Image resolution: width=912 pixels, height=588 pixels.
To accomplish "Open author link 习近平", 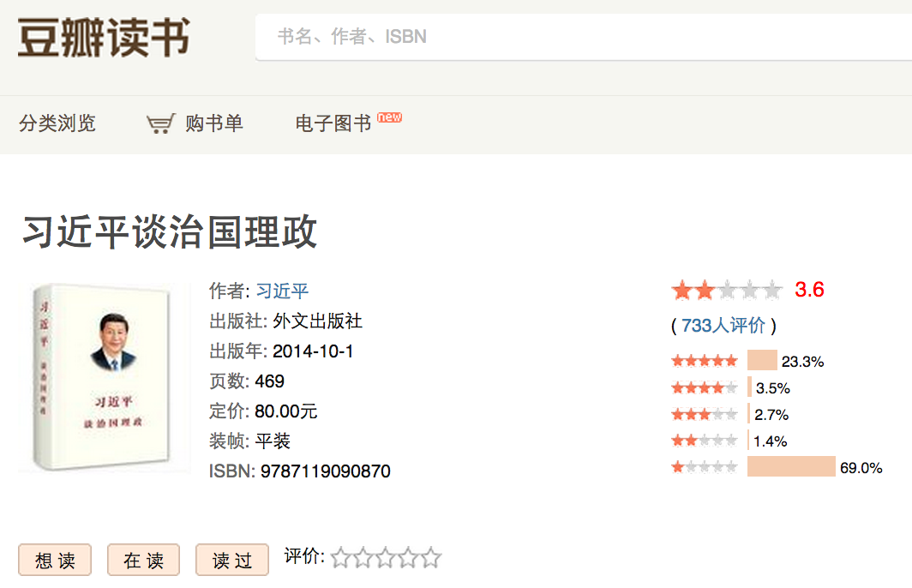I will (x=283, y=291).
